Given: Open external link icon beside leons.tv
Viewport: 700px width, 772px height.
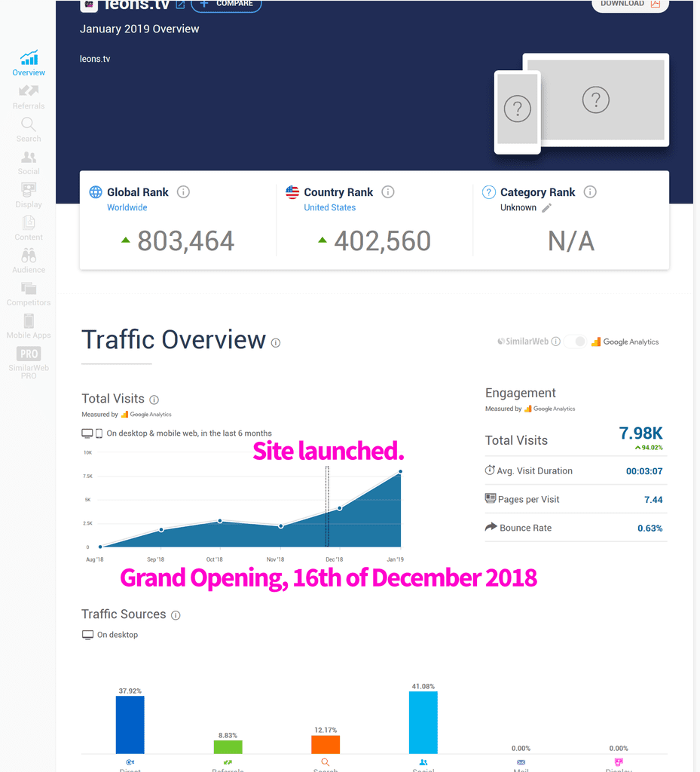Looking at the screenshot, I should click(180, 5).
